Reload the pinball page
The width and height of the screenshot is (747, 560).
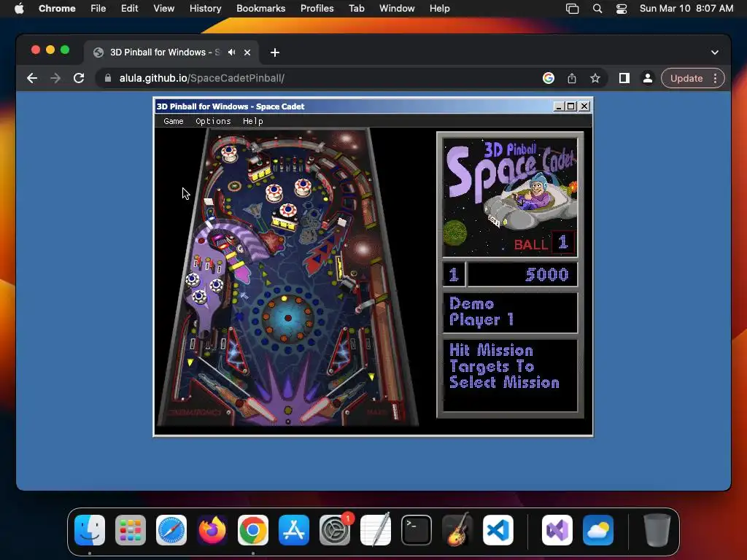pyautogui.click(x=79, y=78)
